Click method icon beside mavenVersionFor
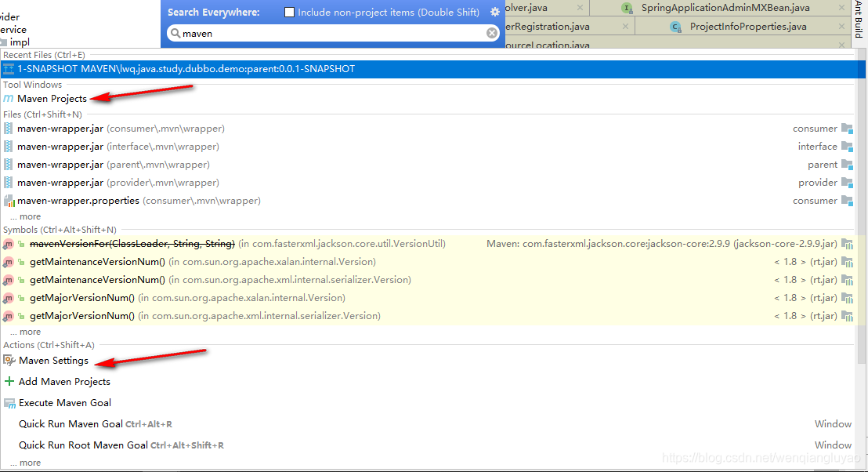 (8, 245)
